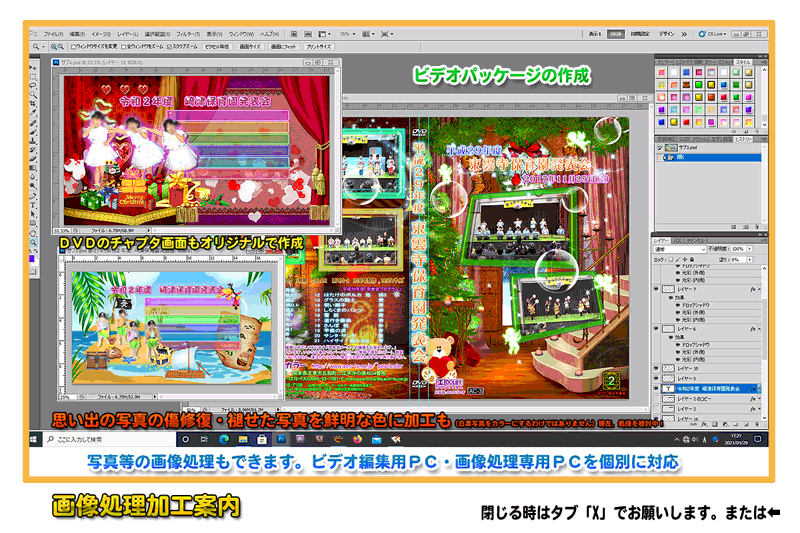Select the サブ3.psd snapshot in History

click(708, 147)
